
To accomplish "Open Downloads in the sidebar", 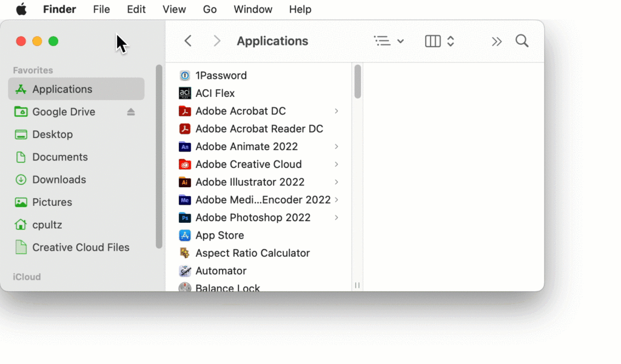I will [59, 179].
